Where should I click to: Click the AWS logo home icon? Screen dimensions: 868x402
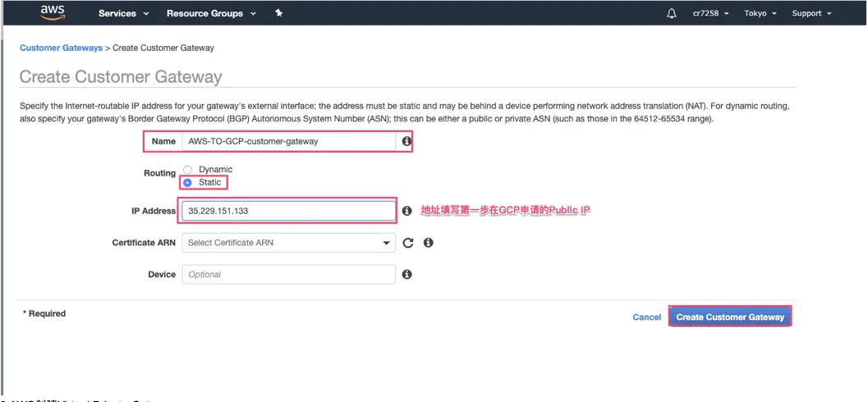(x=53, y=12)
